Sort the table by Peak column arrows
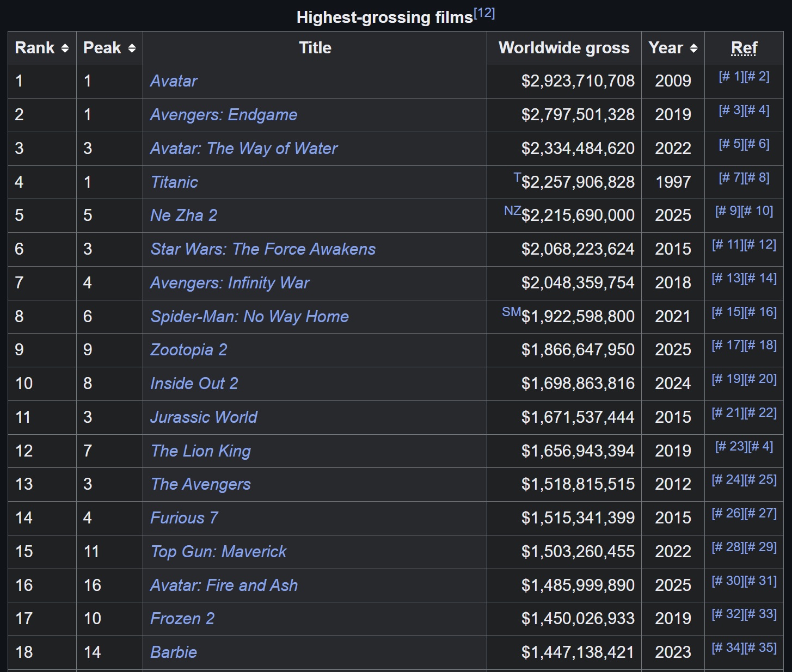 pyautogui.click(x=132, y=48)
